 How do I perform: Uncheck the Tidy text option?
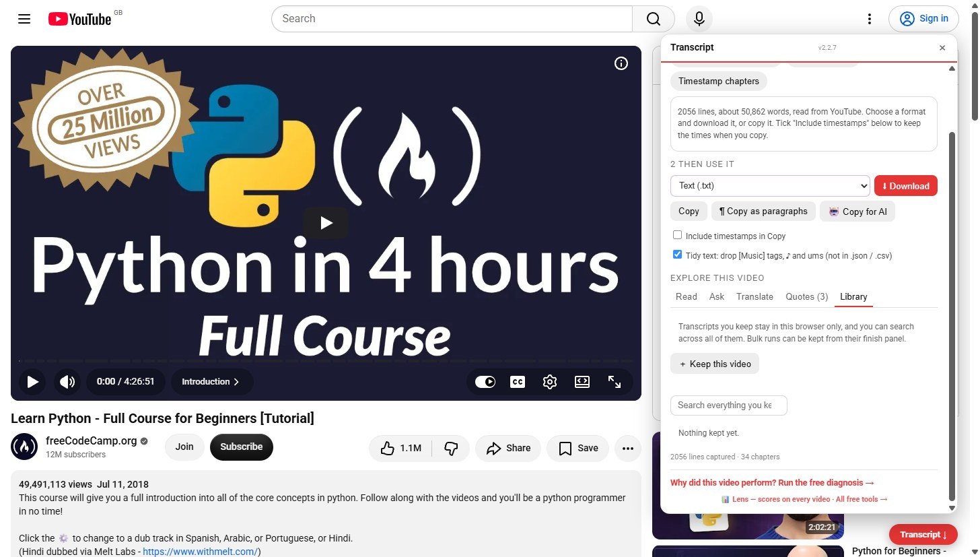click(x=678, y=255)
